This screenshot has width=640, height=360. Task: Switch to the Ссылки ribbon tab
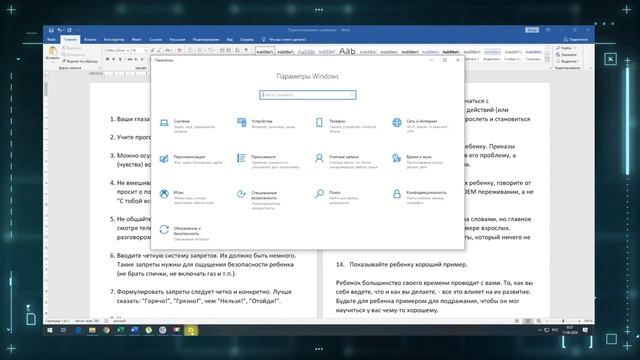[156, 40]
